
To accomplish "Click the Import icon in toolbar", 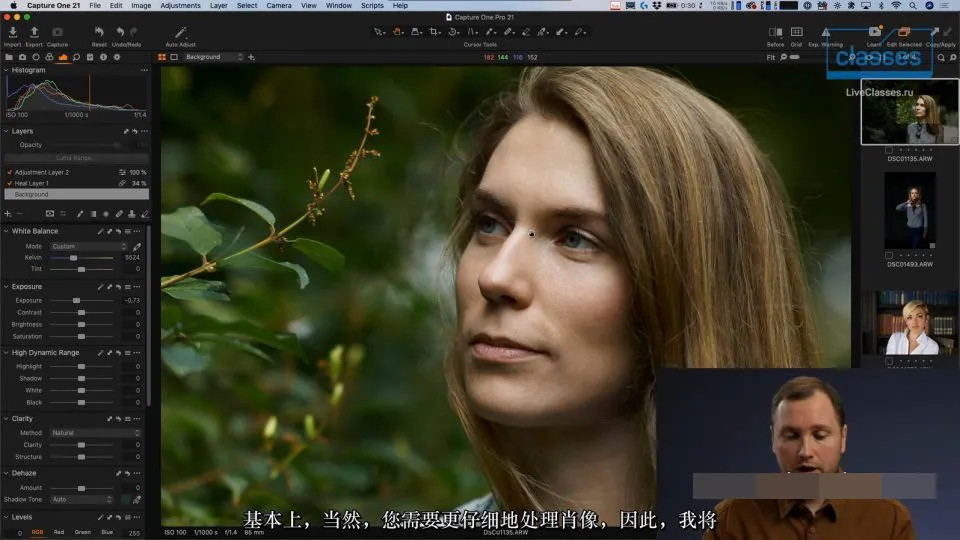I will point(12,32).
